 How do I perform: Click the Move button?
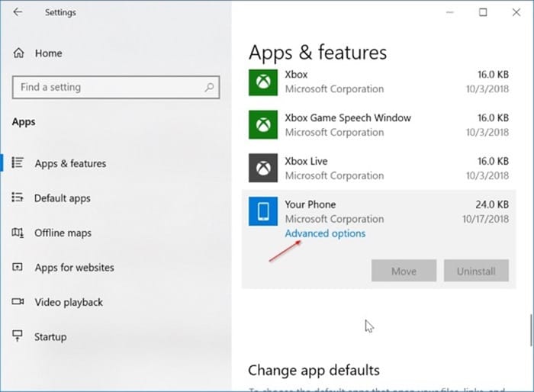pos(404,271)
